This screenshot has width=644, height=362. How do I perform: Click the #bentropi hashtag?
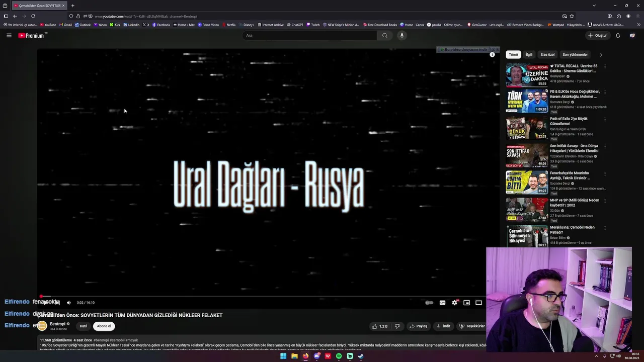tap(101, 340)
